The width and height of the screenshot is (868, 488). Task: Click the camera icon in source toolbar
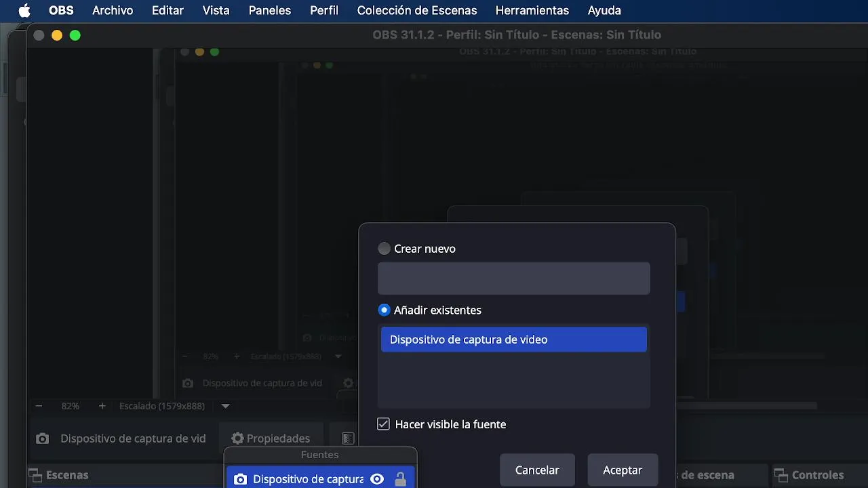pos(43,439)
